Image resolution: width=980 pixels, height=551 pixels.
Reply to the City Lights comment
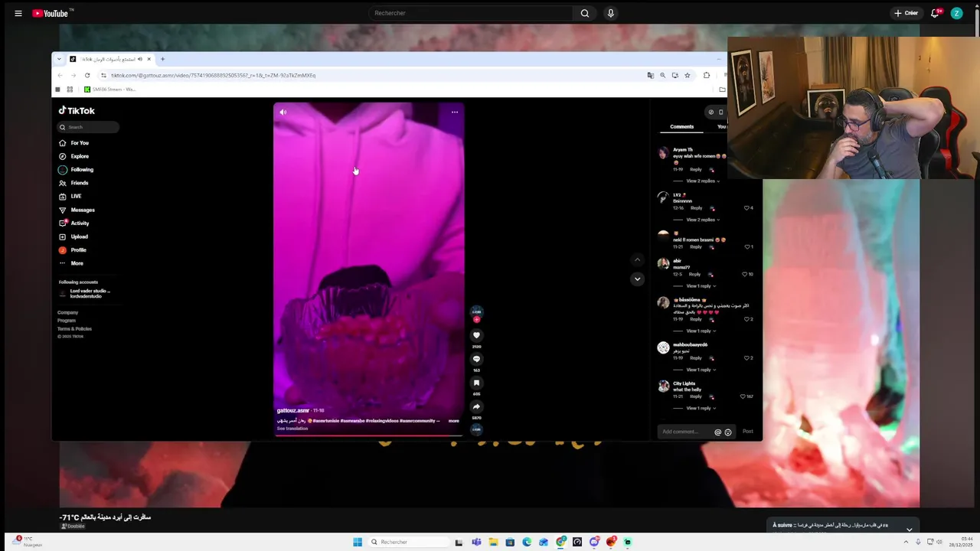tap(696, 396)
